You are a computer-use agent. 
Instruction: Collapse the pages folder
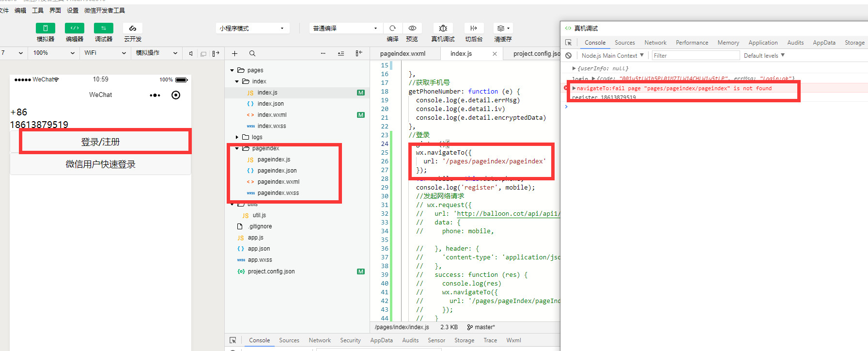point(232,70)
